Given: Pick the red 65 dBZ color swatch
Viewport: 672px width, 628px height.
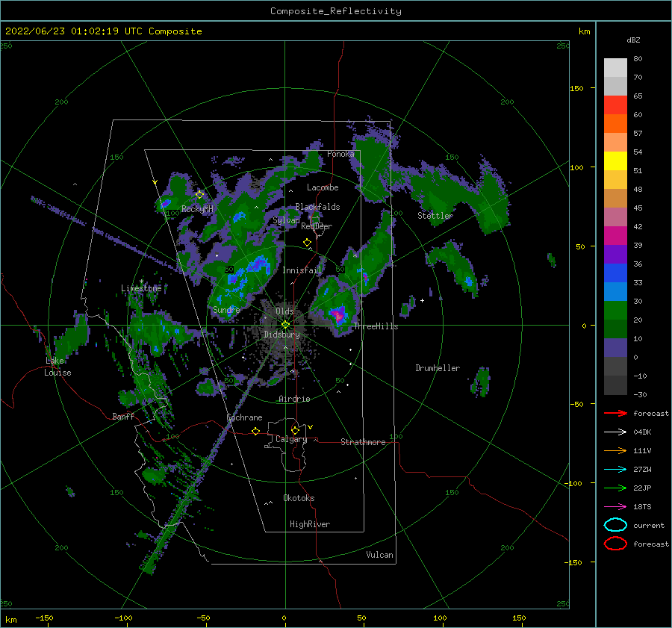Looking at the screenshot, I should click(615, 105).
